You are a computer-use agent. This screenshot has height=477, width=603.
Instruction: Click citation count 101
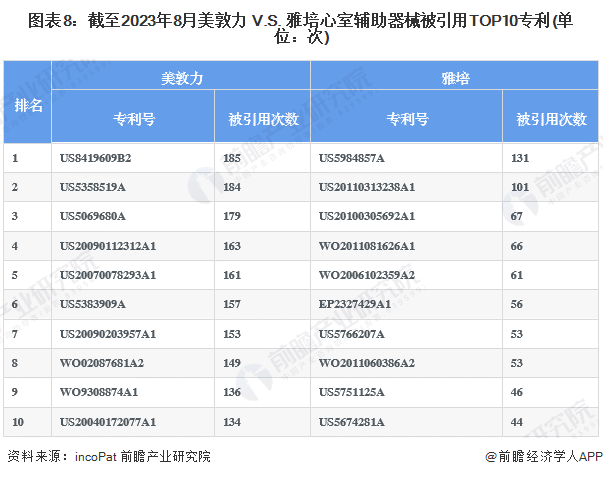[x=520, y=187]
